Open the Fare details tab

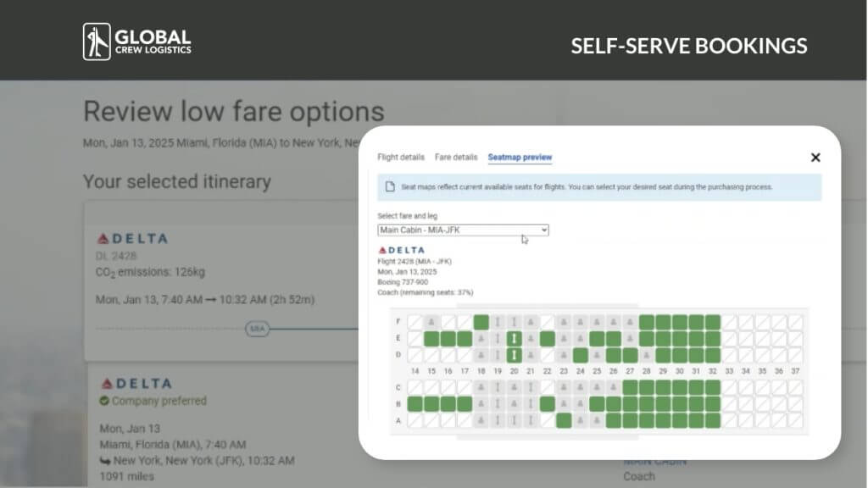tap(456, 158)
